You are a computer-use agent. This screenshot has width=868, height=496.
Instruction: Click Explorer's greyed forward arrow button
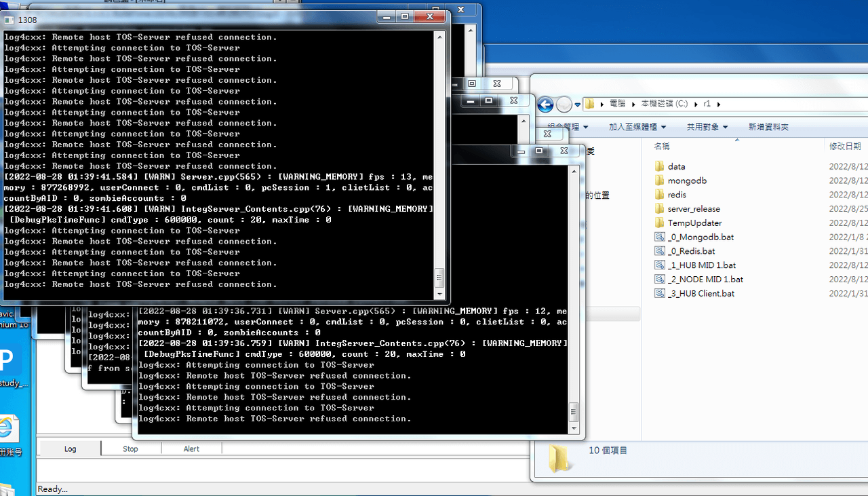tap(564, 104)
